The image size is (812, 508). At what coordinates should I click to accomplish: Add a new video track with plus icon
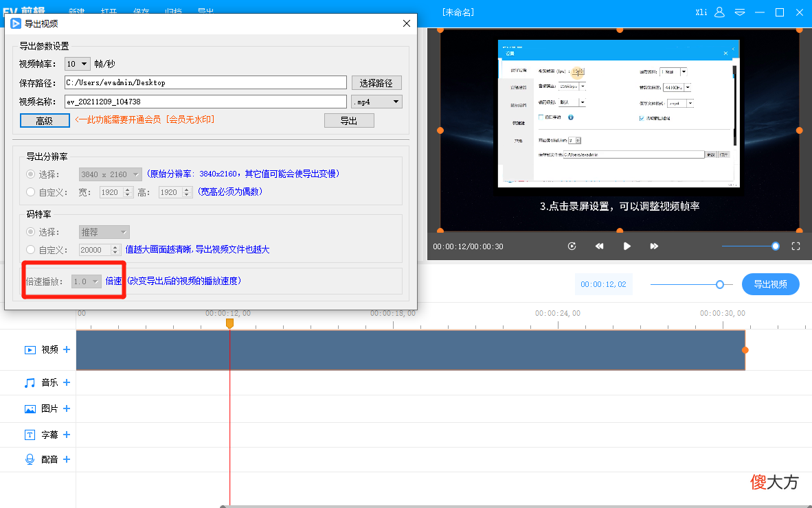pos(66,349)
